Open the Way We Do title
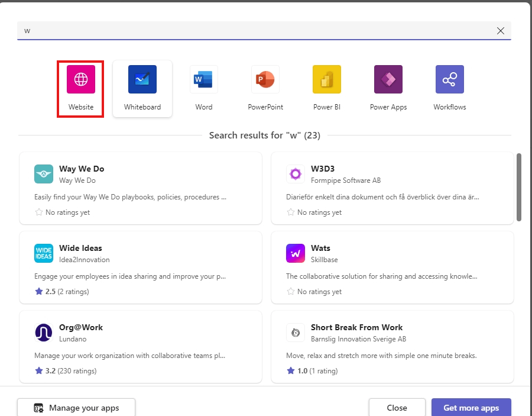The height and width of the screenshot is (416, 532). click(x=82, y=169)
